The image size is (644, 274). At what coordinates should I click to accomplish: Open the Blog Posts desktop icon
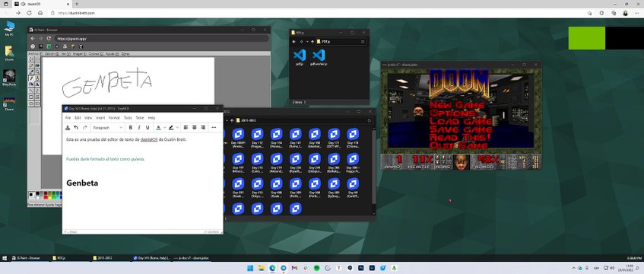click(9, 78)
